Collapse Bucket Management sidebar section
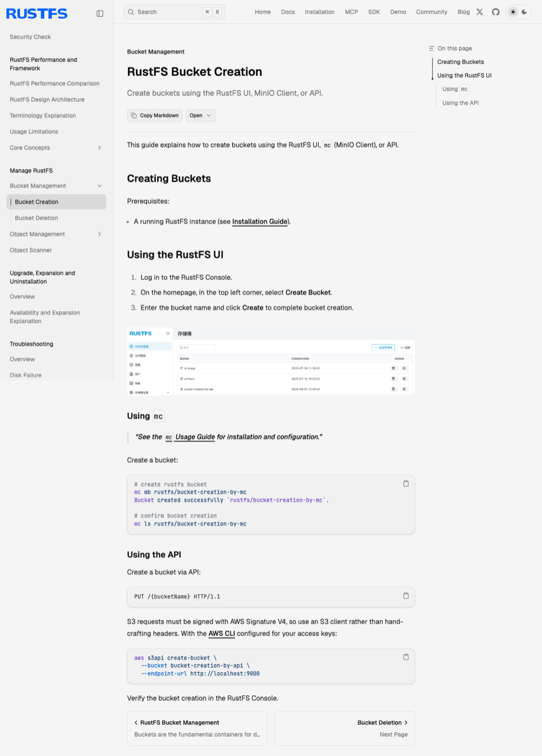 pos(99,186)
